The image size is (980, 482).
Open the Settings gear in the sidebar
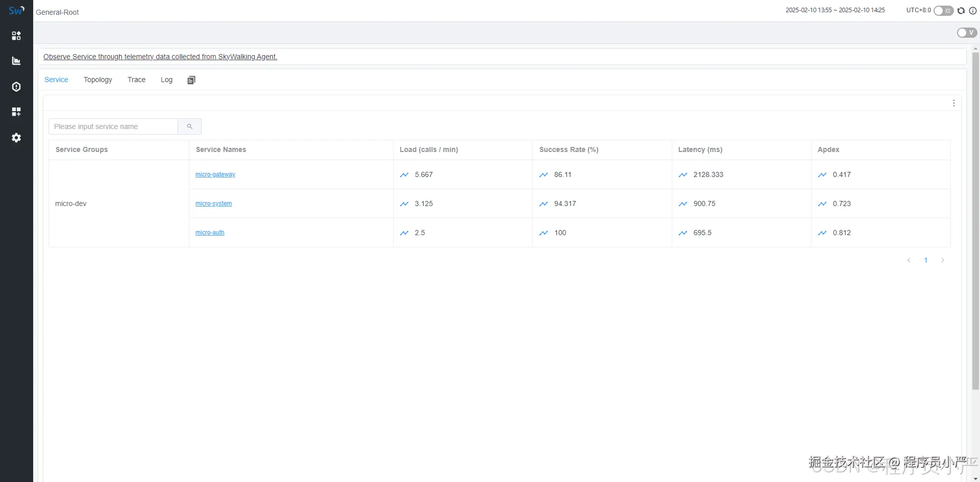coord(16,138)
